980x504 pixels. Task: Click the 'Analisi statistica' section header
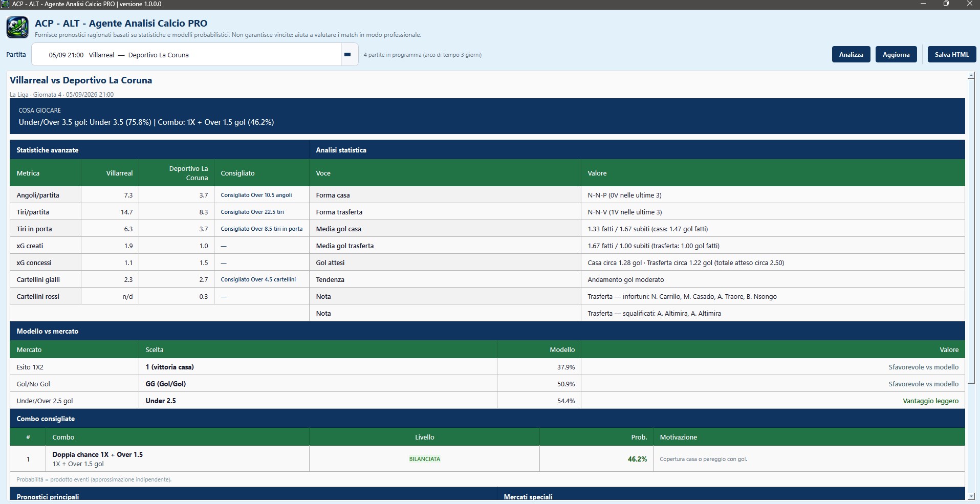click(341, 150)
